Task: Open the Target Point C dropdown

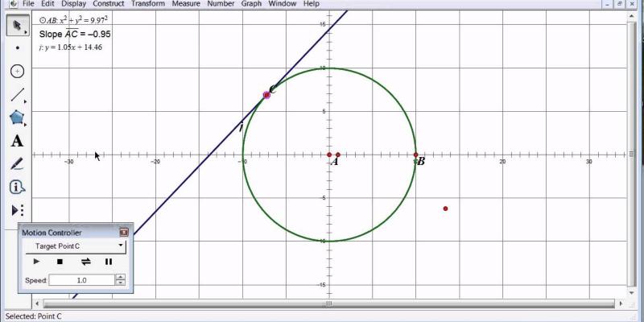Action: 76,246
